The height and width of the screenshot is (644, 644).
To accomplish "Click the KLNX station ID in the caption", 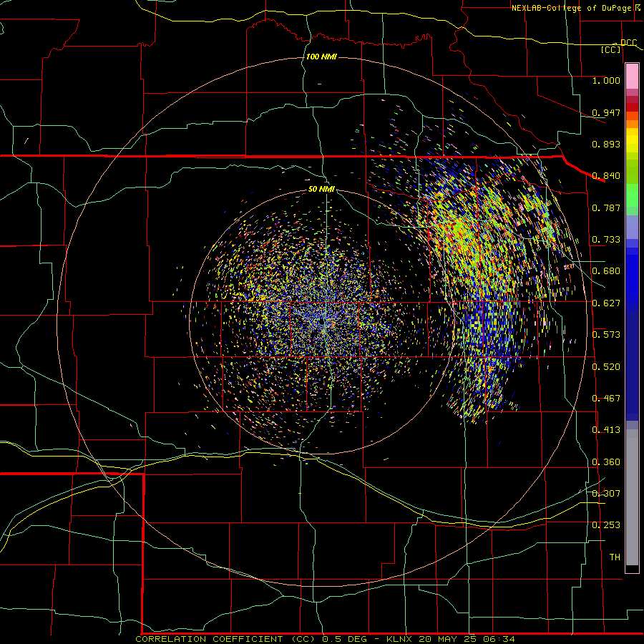I will tap(401, 639).
